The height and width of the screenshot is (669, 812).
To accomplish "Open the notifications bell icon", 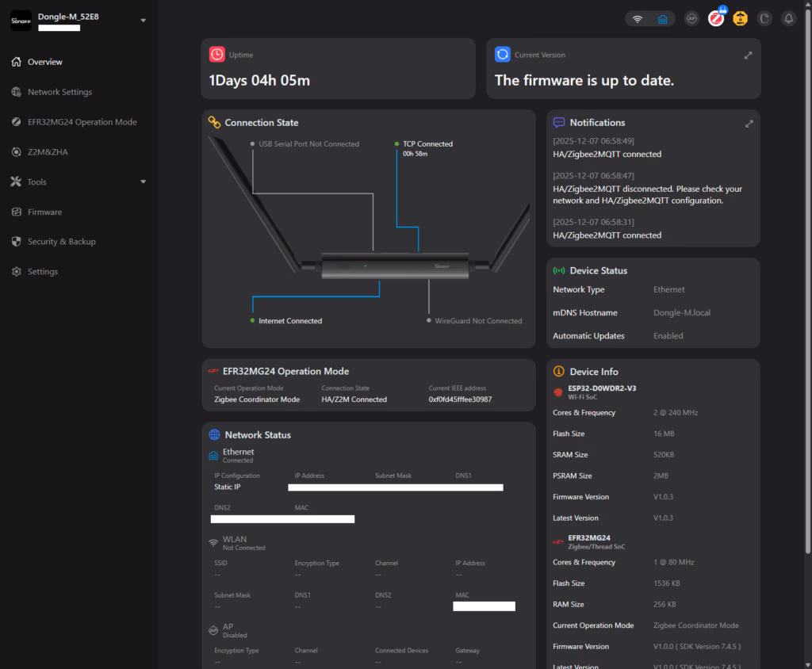I will tap(788, 19).
